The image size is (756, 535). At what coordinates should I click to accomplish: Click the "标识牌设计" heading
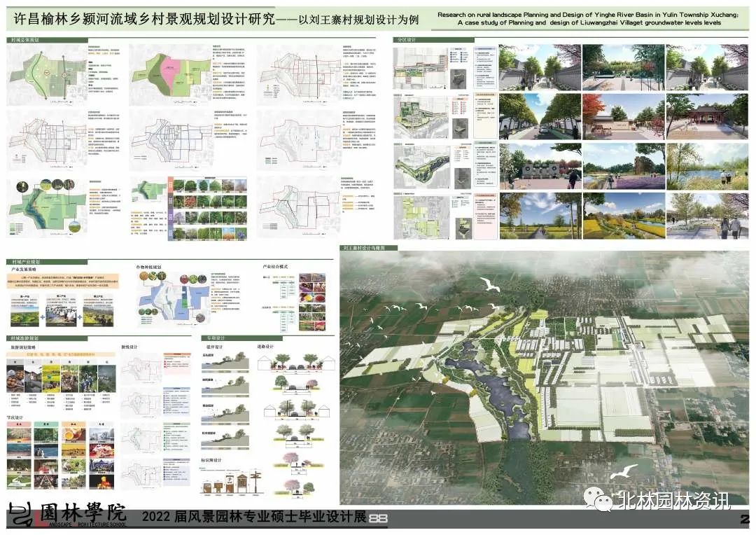tap(211, 460)
